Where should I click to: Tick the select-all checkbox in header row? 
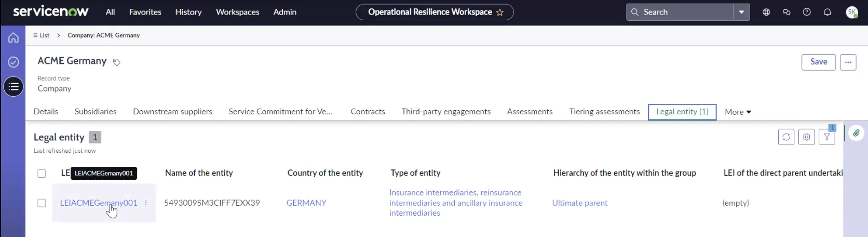[x=42, y=174]
